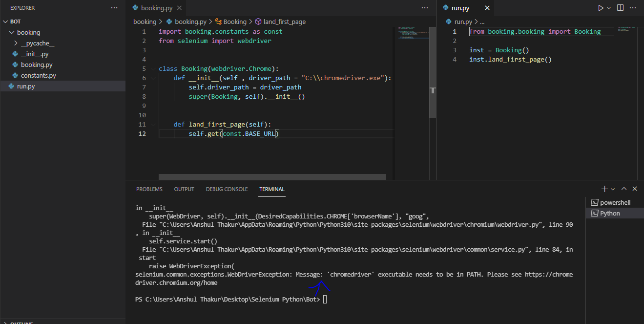Close the booking.py tab
This screenshot has height=324, width=644.
coord(178,8)
